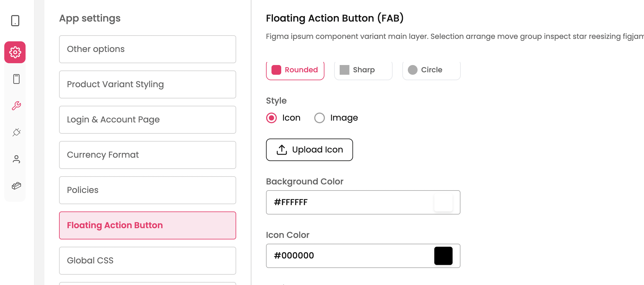Open the Global CSS section

148,261
